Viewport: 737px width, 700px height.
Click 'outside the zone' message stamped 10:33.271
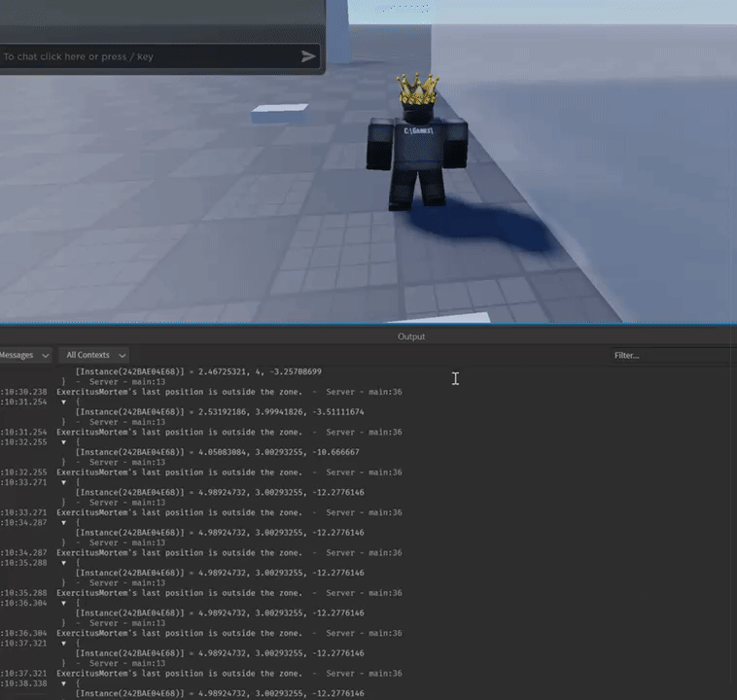tap(180, 512)
